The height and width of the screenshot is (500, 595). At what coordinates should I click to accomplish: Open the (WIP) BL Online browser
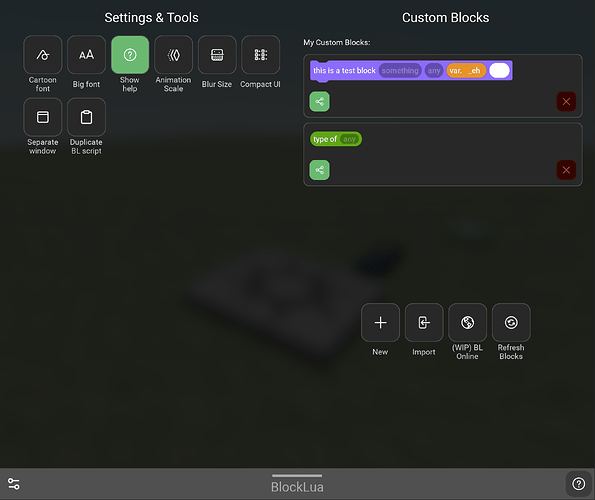tap(468, 322)
